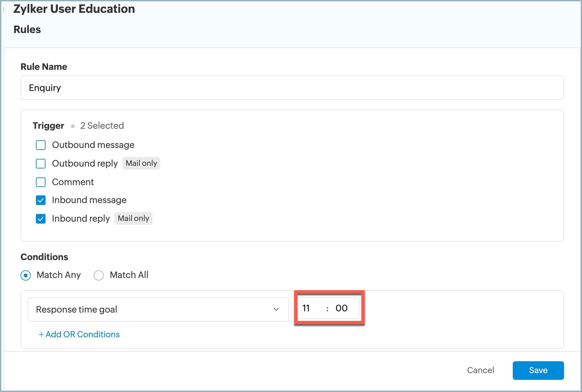Enable the Outbound reply trigger checkbox
This screenshot has height=392, width=582.
tap(41, 164)
